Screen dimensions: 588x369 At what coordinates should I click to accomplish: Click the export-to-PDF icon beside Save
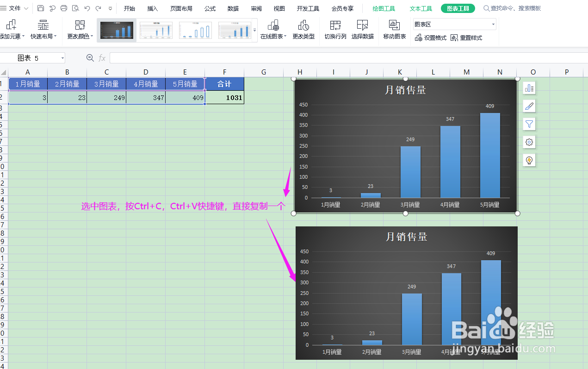pyautogui.click(x=52, y=8)
